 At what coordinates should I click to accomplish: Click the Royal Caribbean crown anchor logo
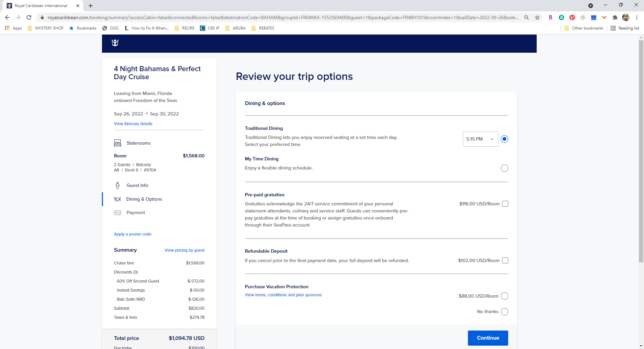(115, 43)
